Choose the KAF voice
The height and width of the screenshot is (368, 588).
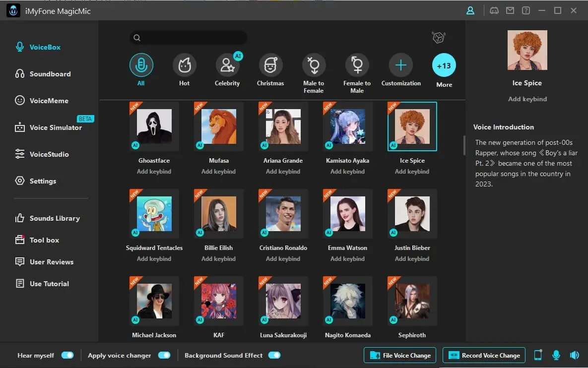pyautogui.click(x=219, y=301)
